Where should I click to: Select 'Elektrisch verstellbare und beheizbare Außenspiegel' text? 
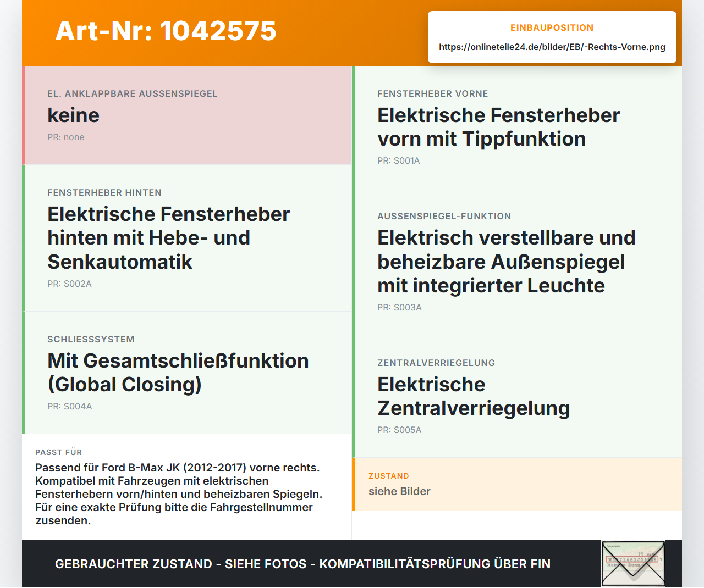pyautogui.click(x=507, y=262)
